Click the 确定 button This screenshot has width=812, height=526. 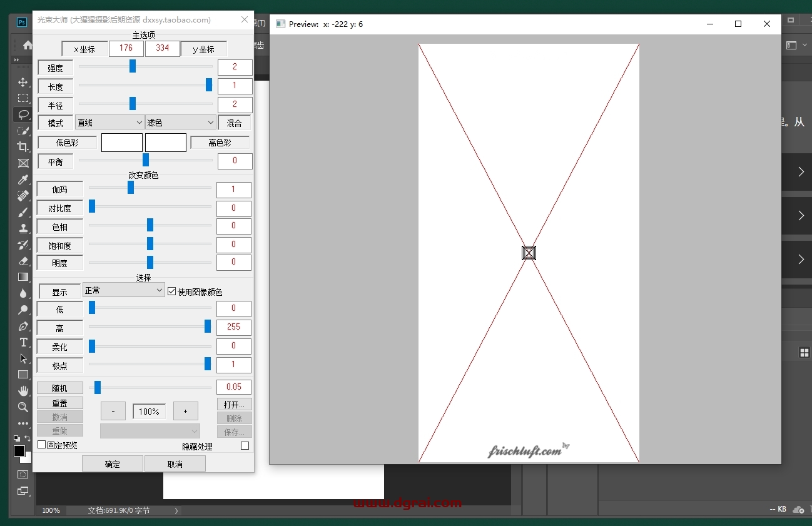click(x=113, y=463)
